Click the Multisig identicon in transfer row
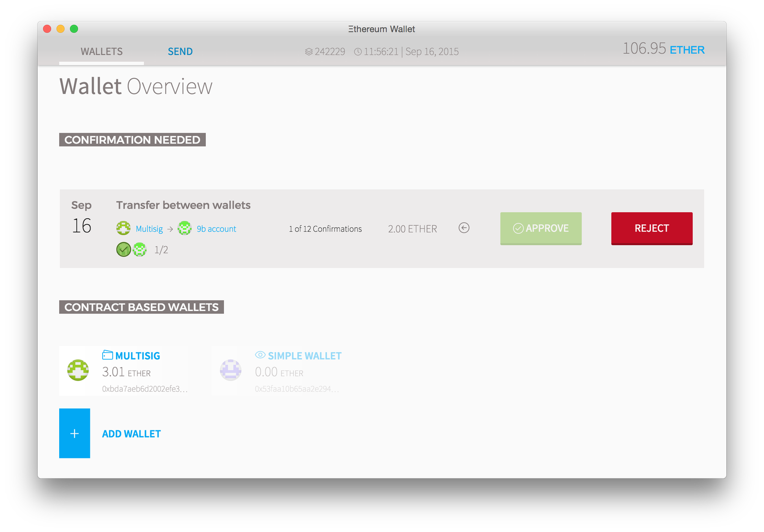Viewport: 764px width, 532px height. [123, 228]
